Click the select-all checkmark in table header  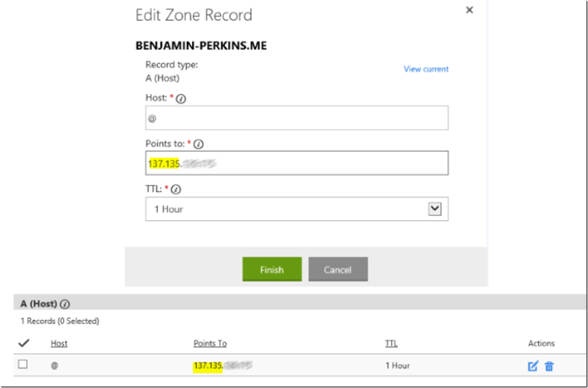point(24,343)
